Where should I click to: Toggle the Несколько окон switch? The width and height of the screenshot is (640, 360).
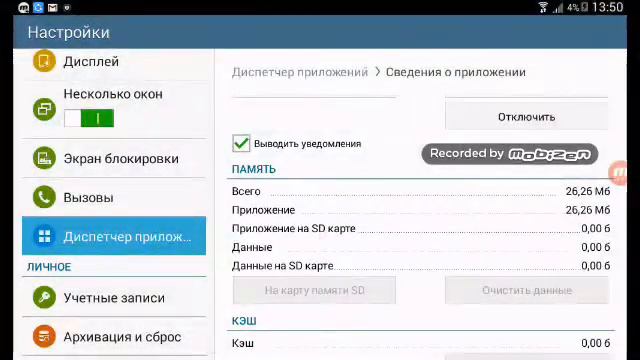[89, 118]
